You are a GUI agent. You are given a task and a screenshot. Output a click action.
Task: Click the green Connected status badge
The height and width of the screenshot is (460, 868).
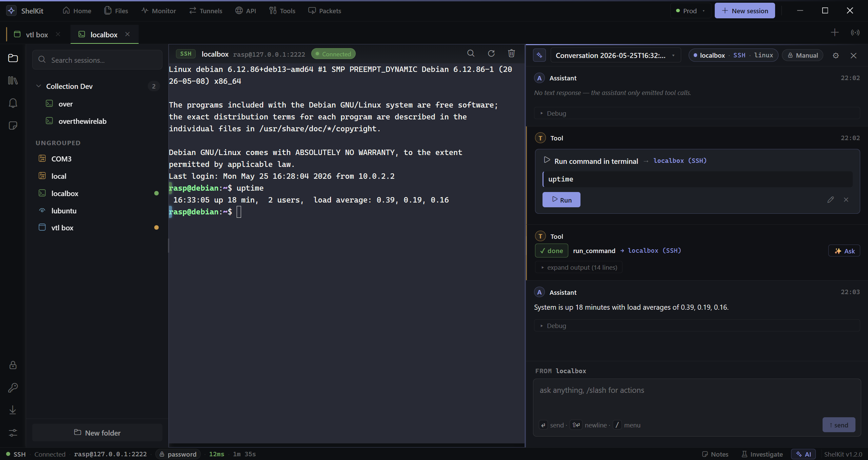pyautogui.click(x=333, y=54)
